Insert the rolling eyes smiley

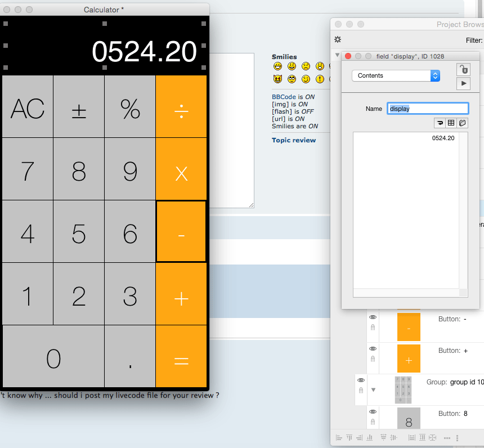point(292,79)
